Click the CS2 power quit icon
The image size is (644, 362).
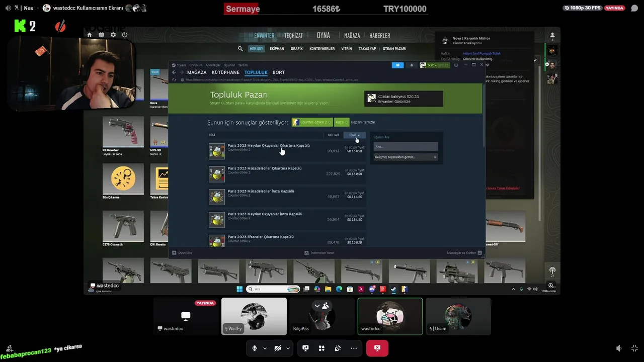click(x=125, y=35)
